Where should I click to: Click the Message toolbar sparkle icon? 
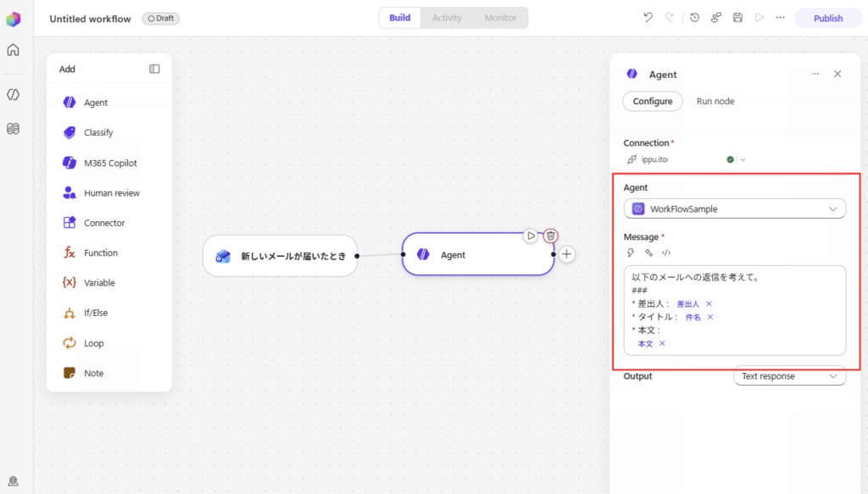[x=648, y=253]
